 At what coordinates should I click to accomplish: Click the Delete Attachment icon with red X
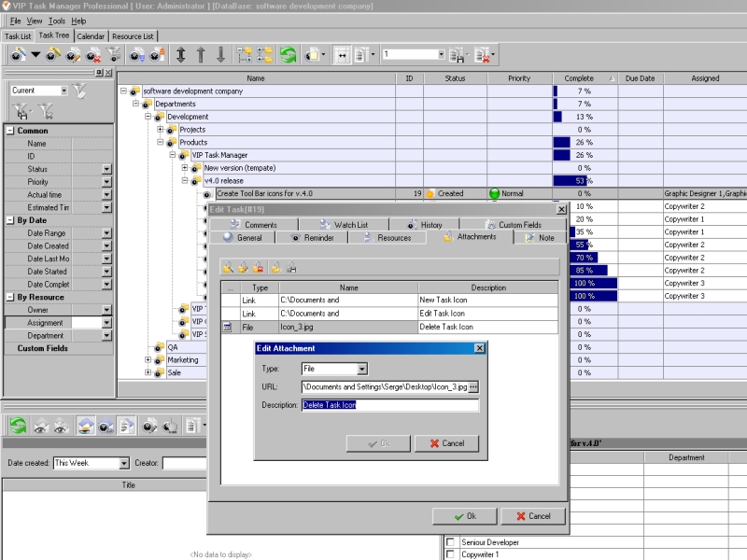coord(259,268)
